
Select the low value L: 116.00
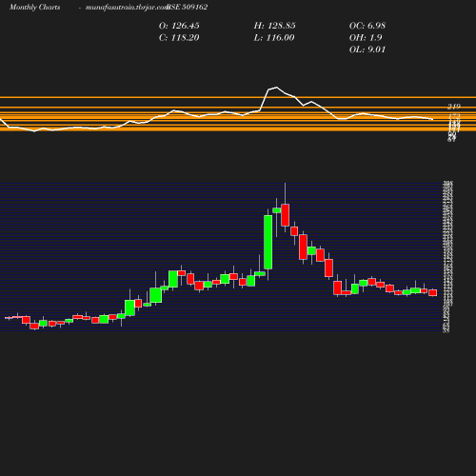coord(274,38)
